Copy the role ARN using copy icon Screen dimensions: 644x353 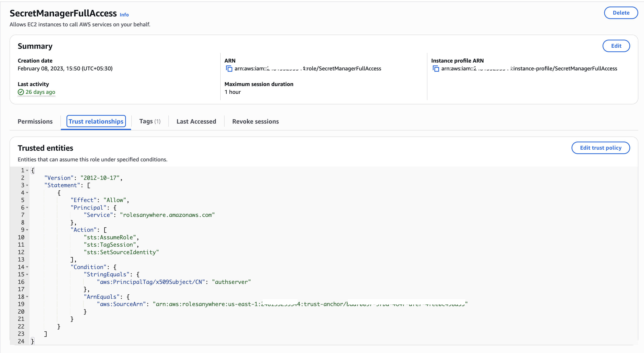click(229, 69)
